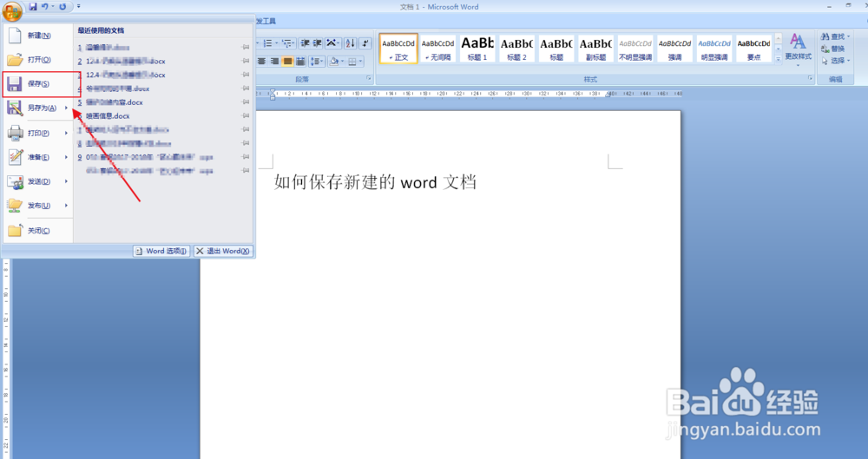The height and width of the screenshot is (459, 868).
Task: Click the Asian layout icon
Action: click(331, 43)
